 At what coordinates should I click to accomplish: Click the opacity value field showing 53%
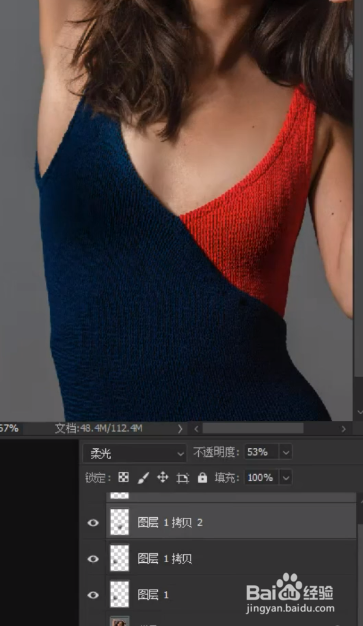pos(262,452)
